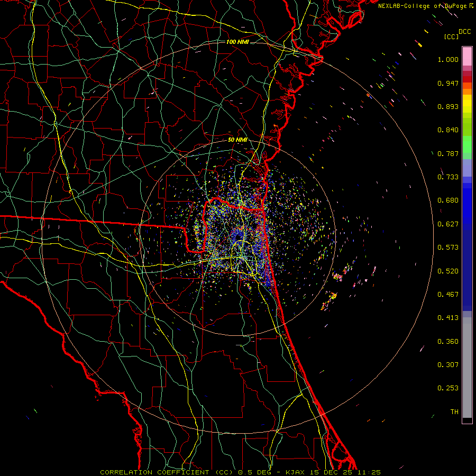Select the 0.627 value on the scale
Image resolution: width=476 pixels, height=476 pixels.
(448, 224)
